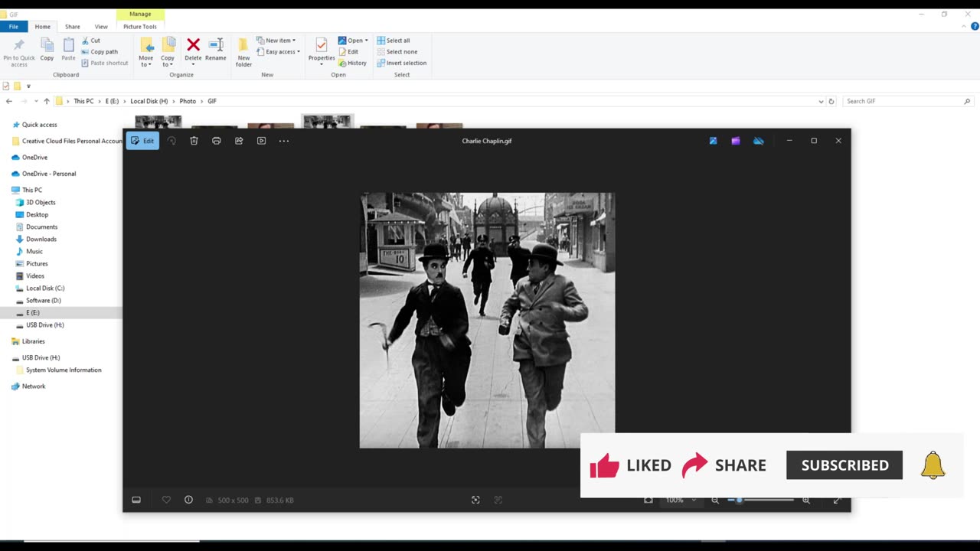
Task: Click the trash delete icon in Photos
Action: tap(194, 141)
